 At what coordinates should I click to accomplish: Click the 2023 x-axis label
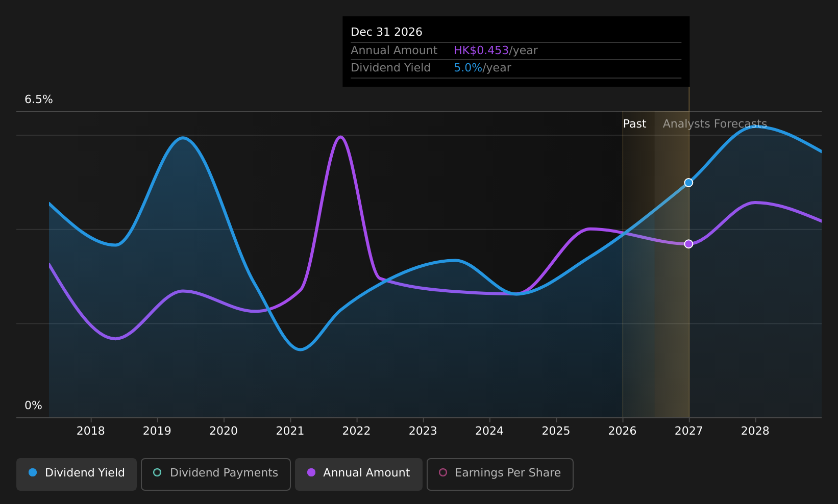[423, 431]
